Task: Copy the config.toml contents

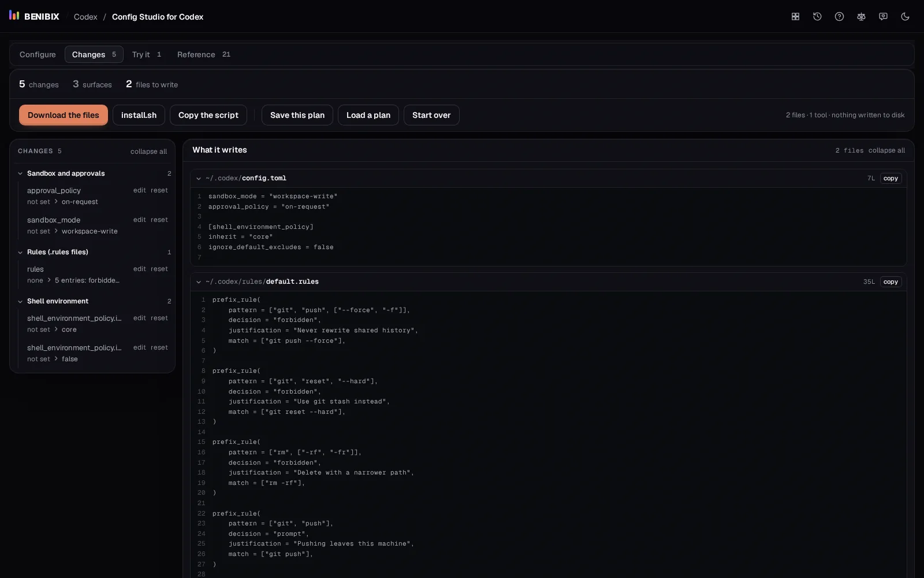Action: 891,179
